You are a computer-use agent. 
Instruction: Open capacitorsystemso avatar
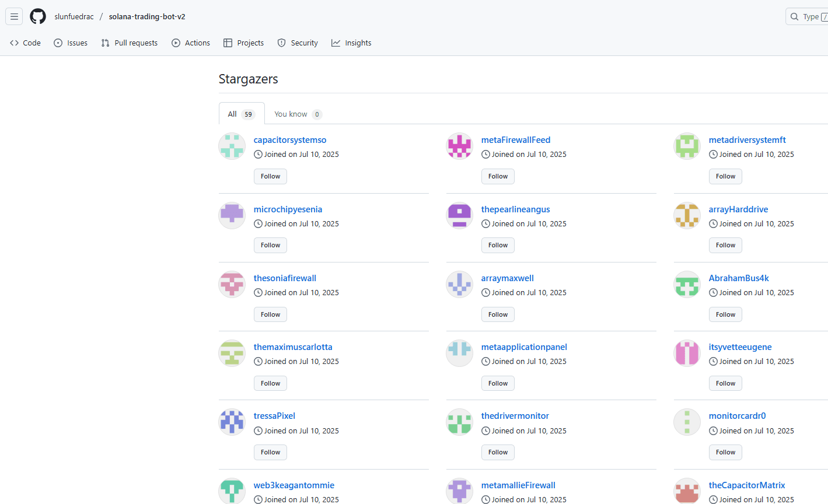[232, 146]
